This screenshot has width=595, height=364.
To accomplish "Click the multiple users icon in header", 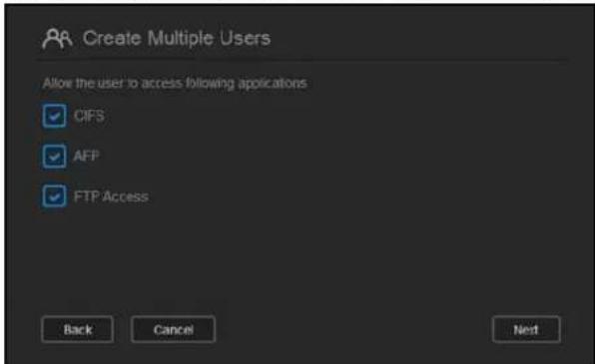I will pyautogui.click(x=57, y=39).
